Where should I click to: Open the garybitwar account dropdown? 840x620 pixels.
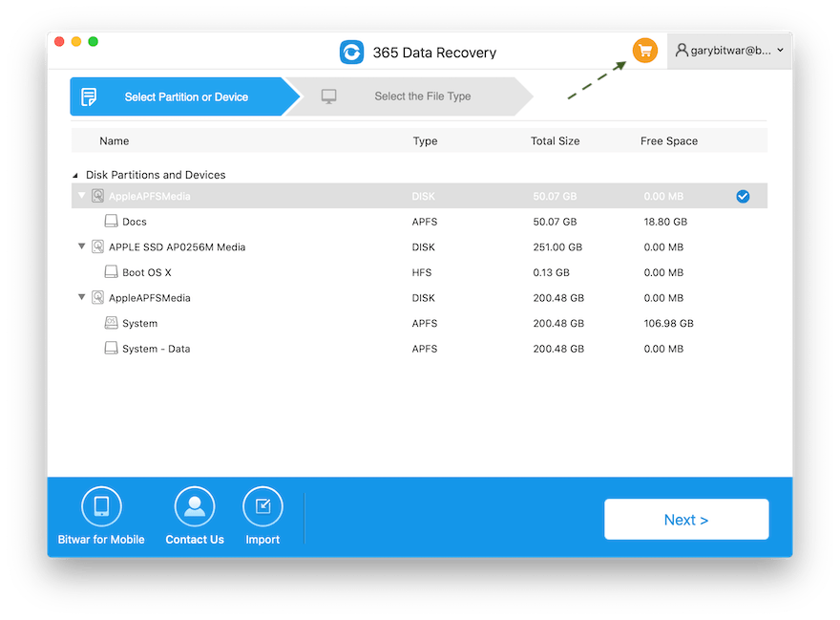[729, 51]
